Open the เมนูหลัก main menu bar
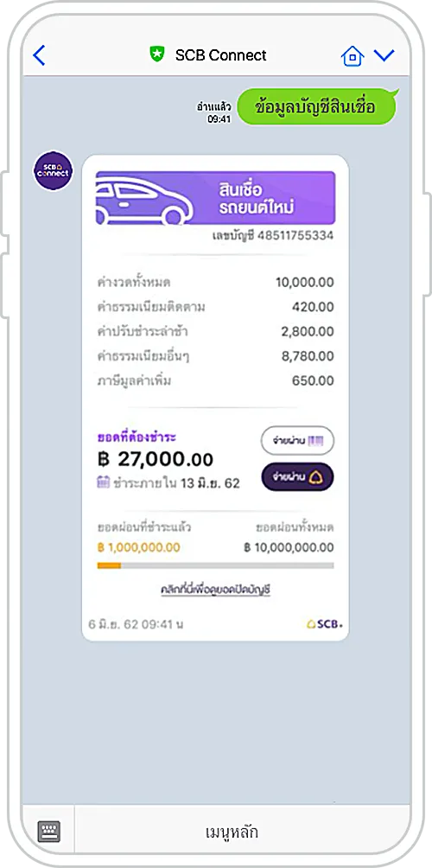 pyautogui.click(x=232, y=832)
